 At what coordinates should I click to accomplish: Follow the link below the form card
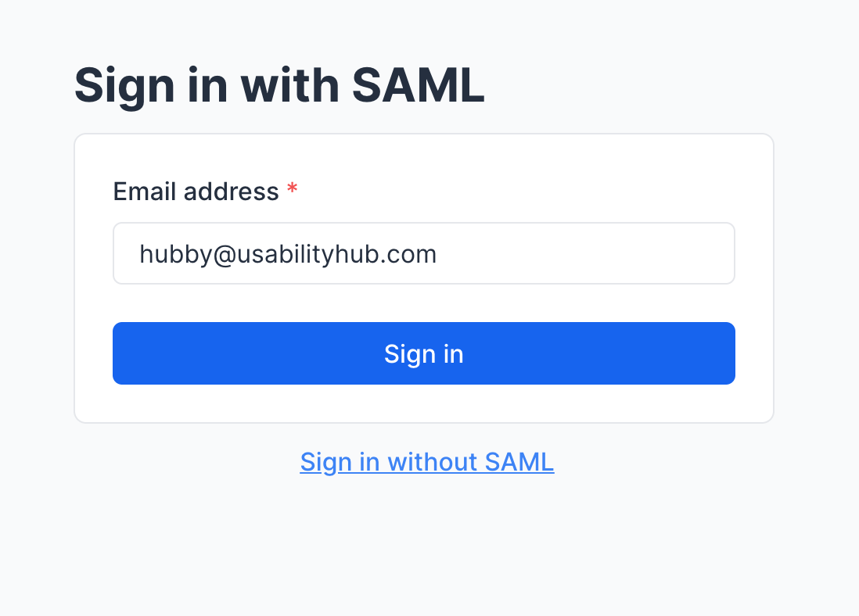pyautogui.click(x=426, y=462)
